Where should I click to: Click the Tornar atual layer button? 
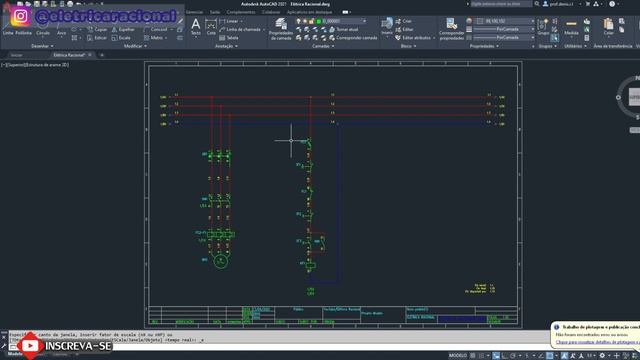tap(343, 30)
